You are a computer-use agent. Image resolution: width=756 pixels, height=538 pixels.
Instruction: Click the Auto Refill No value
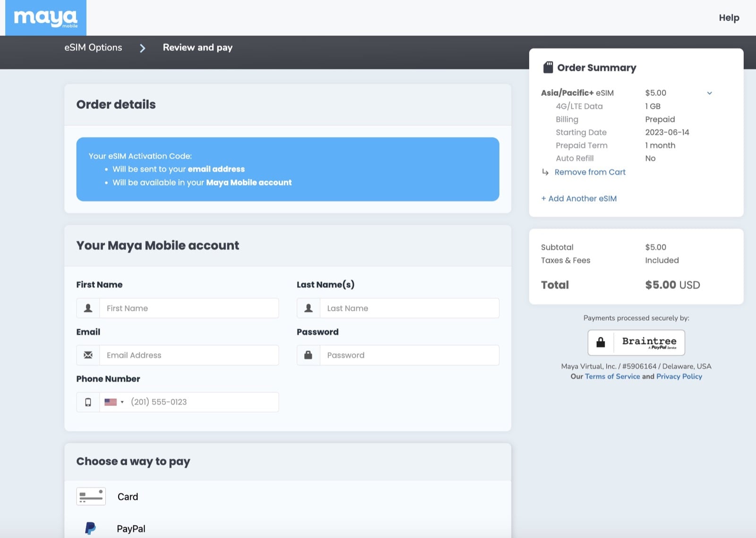pyautogui.click(x=650, y=158)
